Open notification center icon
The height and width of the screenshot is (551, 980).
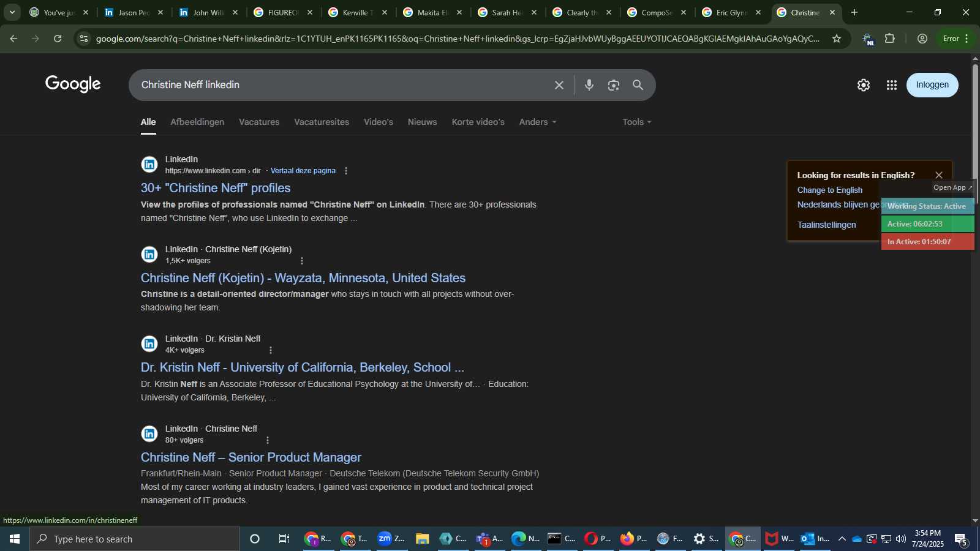(961, 539)
